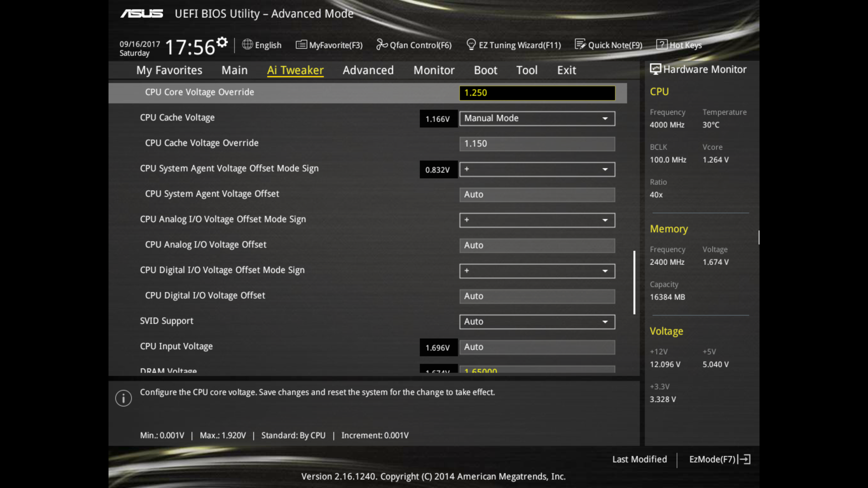Switch to the Exit tab
Viewport: 868px width, 488px height.
click(566, 70)
